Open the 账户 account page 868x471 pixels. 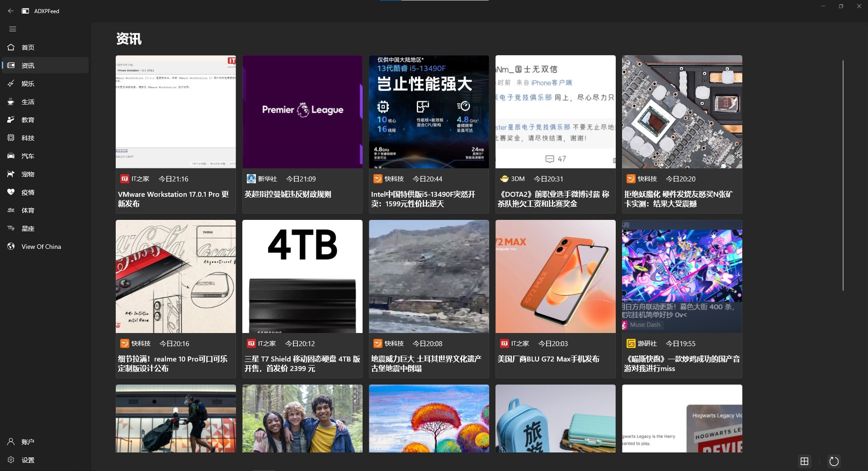point(45,442)
